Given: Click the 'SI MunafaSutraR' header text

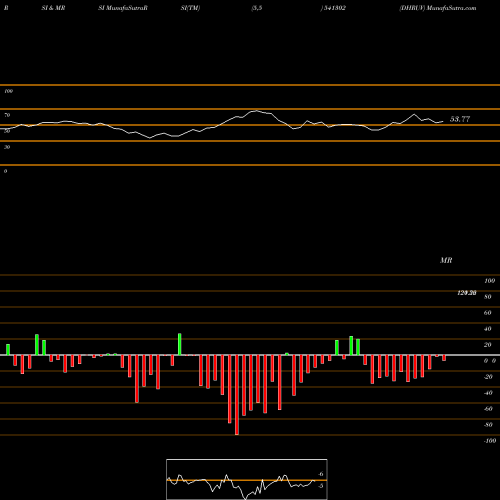Looking at the screenshot, I should tap(123, 8).
